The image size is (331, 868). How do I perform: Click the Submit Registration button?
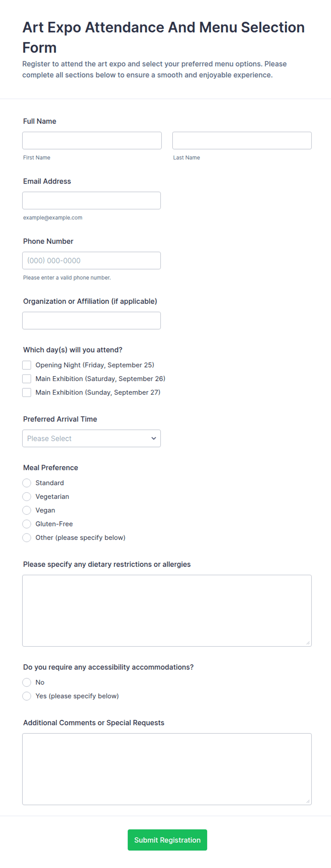click(167, 840)
